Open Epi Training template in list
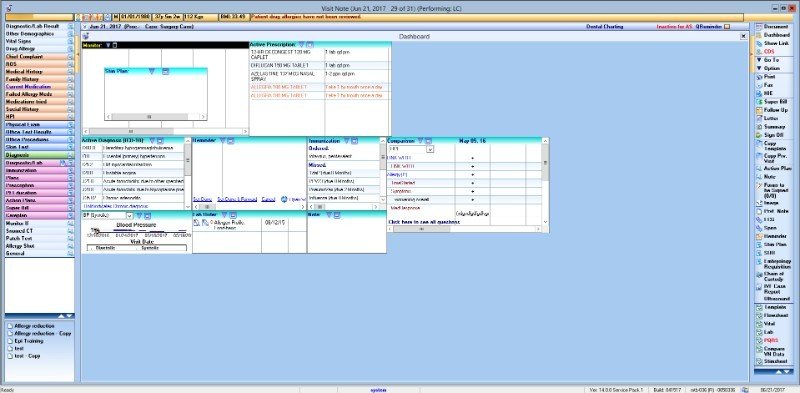800x393 pixels. coord(29,341)
